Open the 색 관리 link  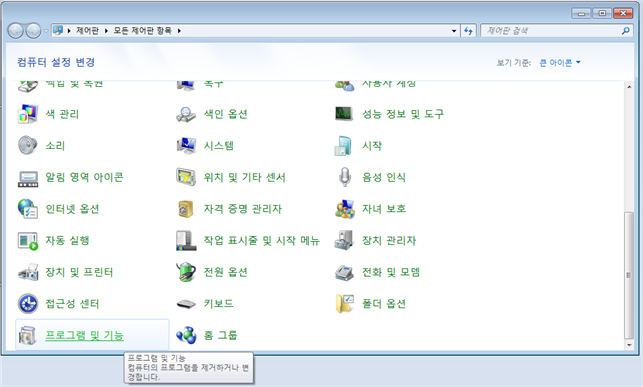(62, 114)
